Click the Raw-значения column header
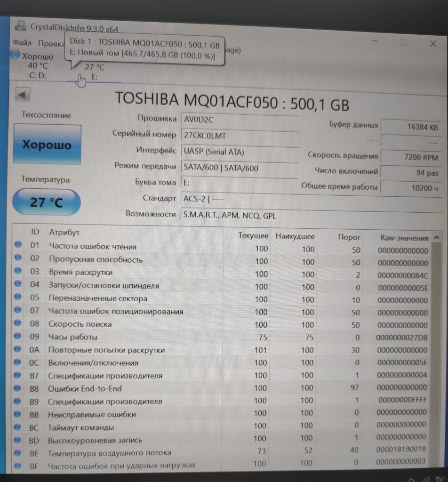The height and width of the screenshot is (482, 448). coord(404,238)
